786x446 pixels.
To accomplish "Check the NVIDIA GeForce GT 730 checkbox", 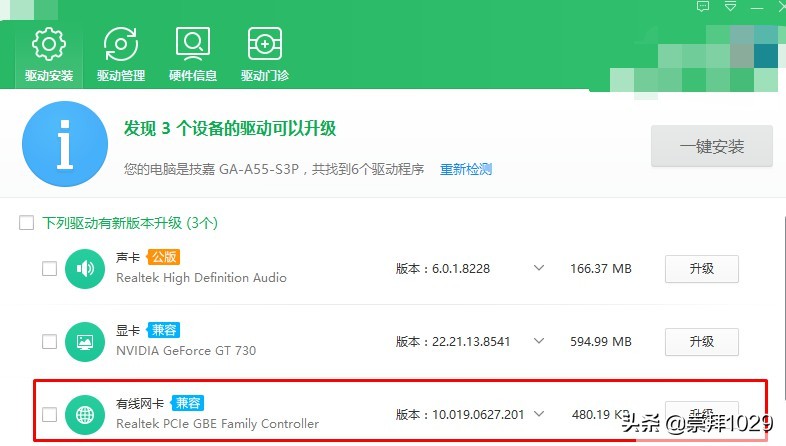I will coord(49,342).
